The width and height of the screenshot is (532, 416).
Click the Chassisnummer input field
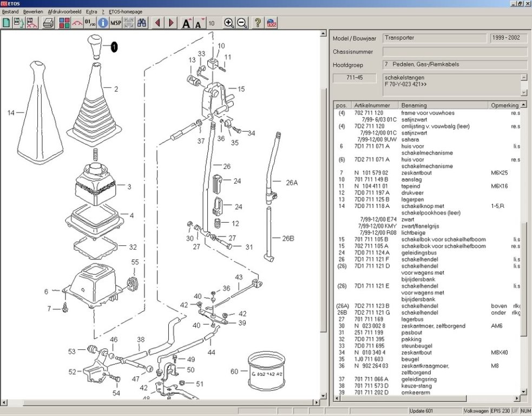pyautogui.click(x=455, y=51)
